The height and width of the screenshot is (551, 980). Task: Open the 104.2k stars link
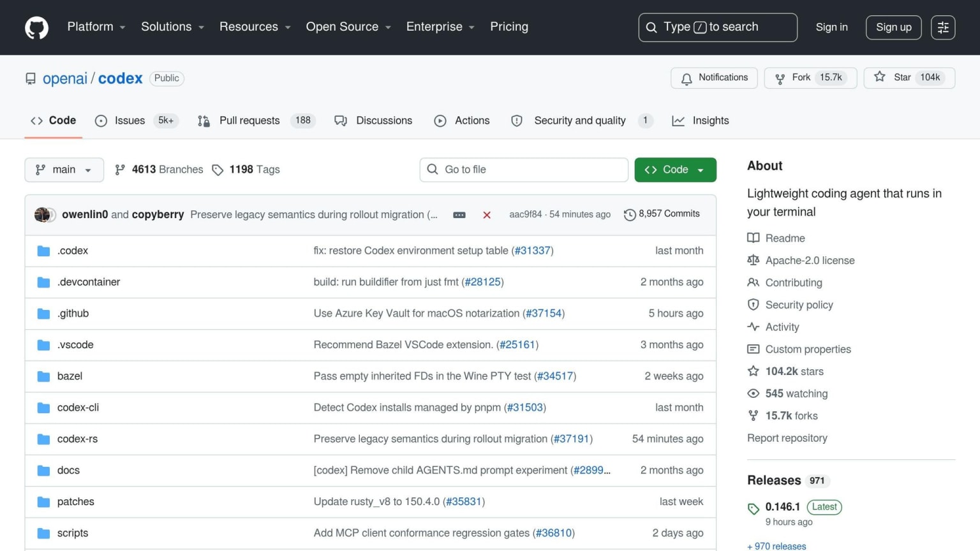click(794, 371)
